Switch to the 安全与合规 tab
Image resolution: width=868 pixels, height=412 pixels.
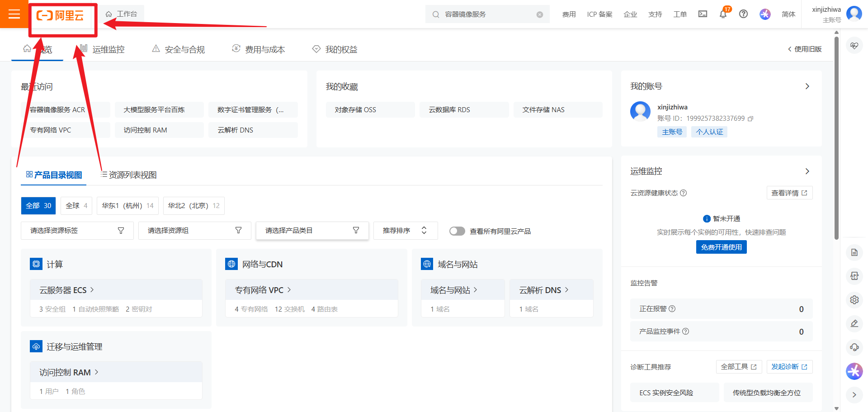[179, 49]
